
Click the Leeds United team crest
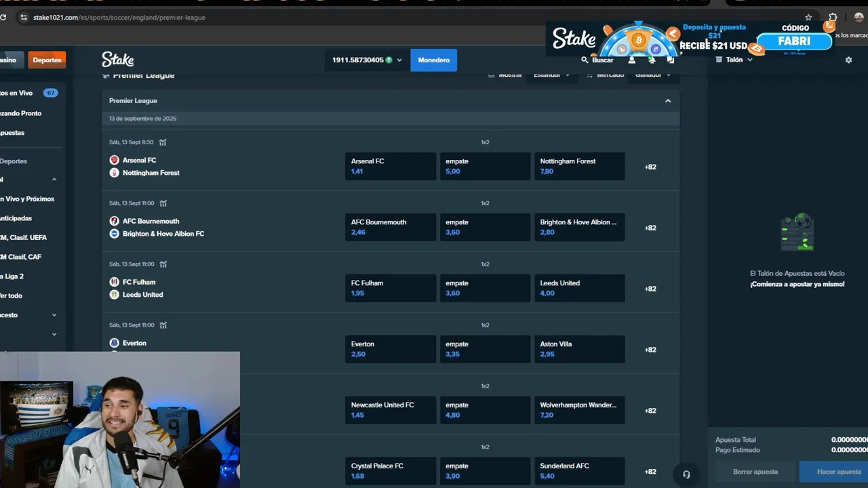point(114,295)
